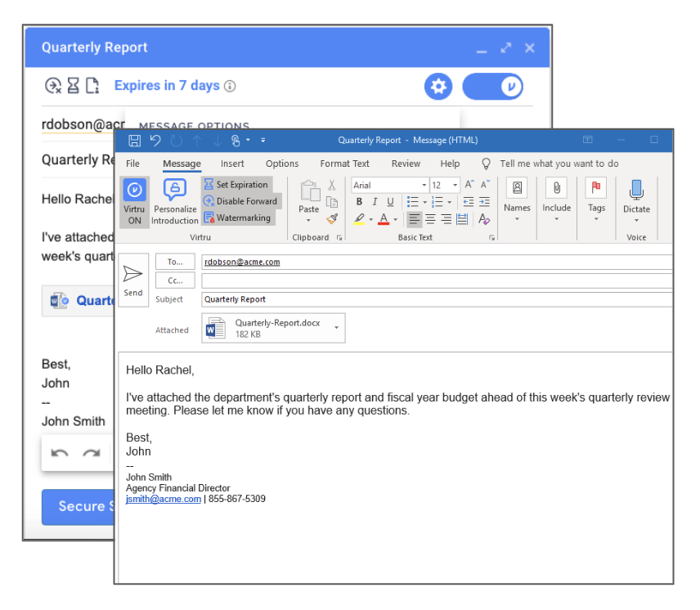
Task: Click the redo arrow in the Gmail compose toolbar
Action: [x=92, y=453]
